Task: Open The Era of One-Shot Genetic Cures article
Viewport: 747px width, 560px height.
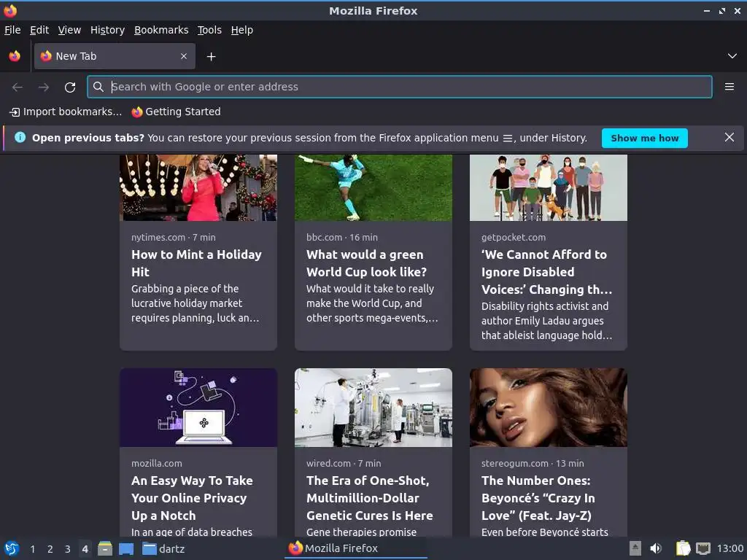Action: tap(370, 498)
